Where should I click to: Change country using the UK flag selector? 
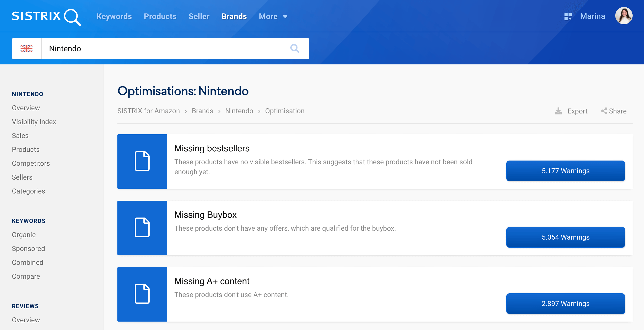coord(27,49)
